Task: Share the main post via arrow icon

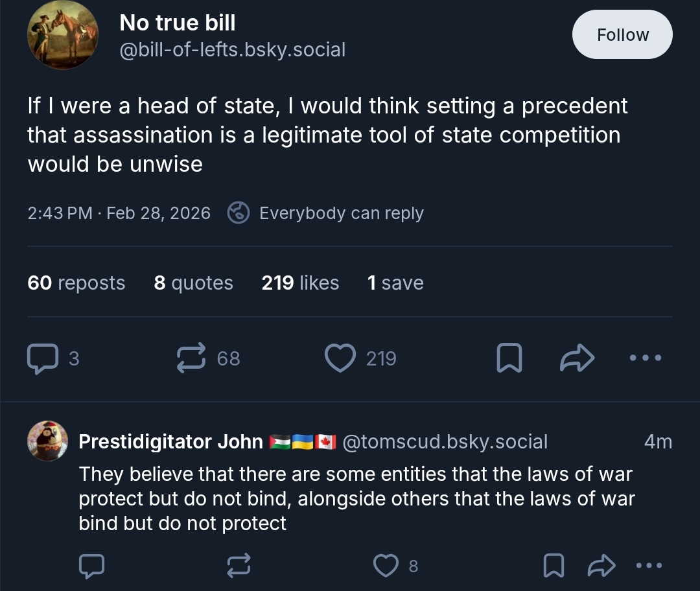Action: (x=576, y=358)
